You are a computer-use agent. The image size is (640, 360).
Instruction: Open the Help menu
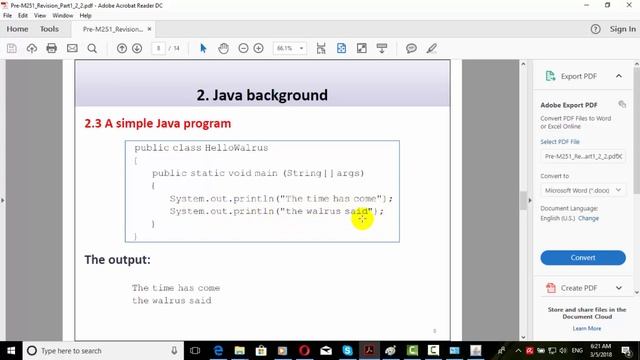tap(85, 15)
